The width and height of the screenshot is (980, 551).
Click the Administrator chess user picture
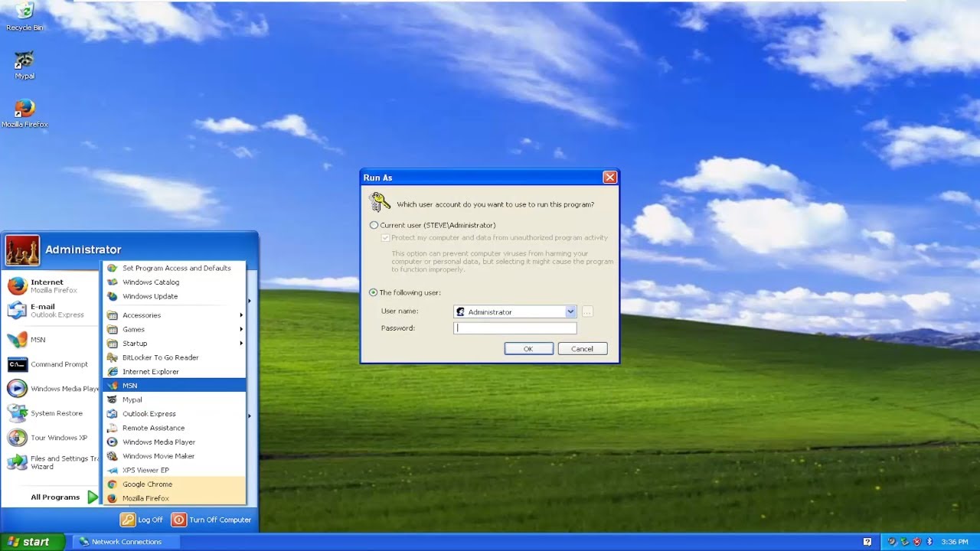click(x=22, y=250)
